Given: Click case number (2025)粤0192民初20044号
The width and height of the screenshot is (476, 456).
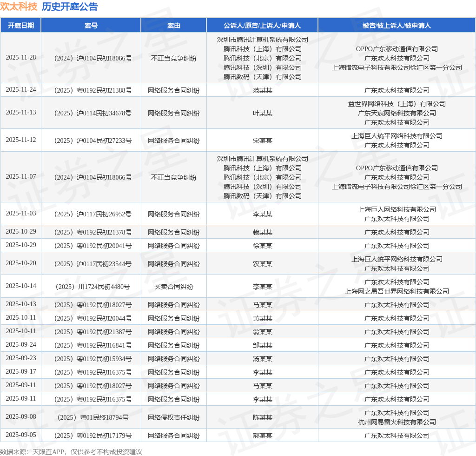Looking at the screenshot, I should pos(93,318).
